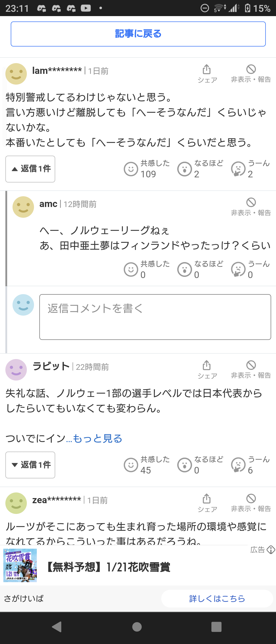Toggle なるほど reaction on lam******** comment
Viewport: 276px width, 644px height.
click(x=201, y=169)
